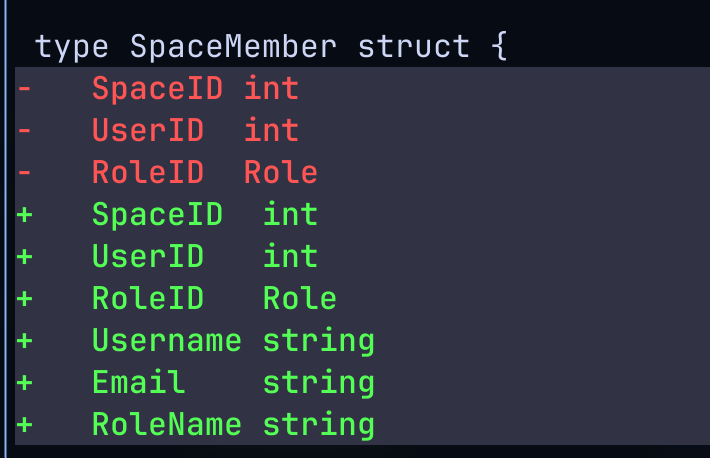The height and width of the screenshot is (458, 710).
Task: Click the plus sign beside RoleName line
Action: [24, 424]
